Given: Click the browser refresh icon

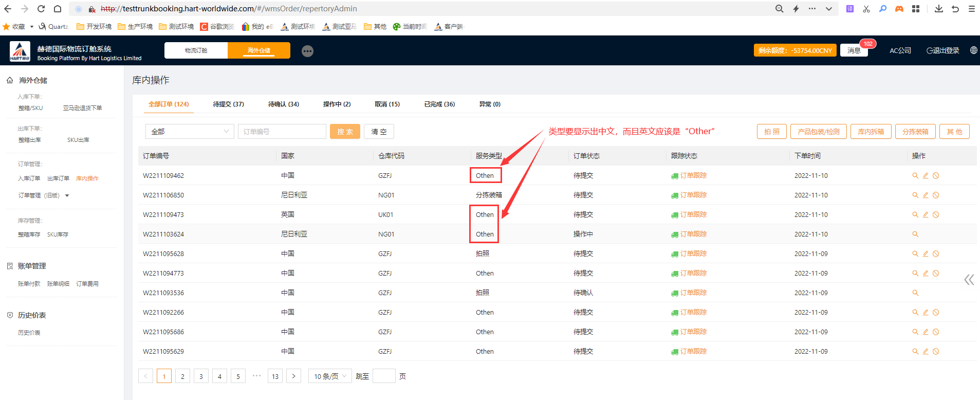Looking at the screenshot, I should tap(41, 9).
